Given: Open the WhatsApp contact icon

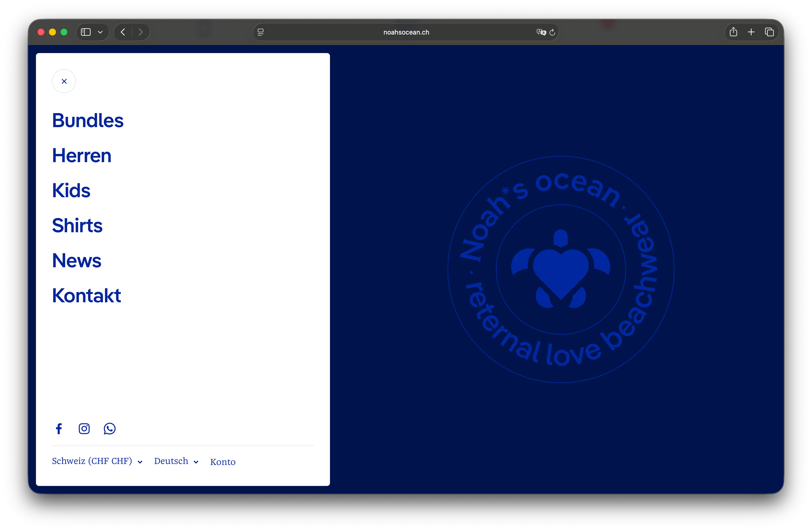Looking at the screenshot, I should point(109,428).
